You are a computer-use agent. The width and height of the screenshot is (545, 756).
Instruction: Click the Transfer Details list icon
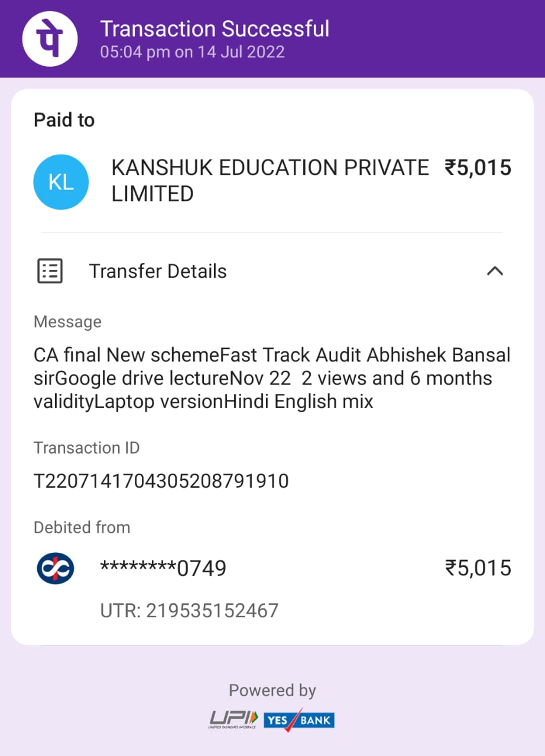[50, 271]
